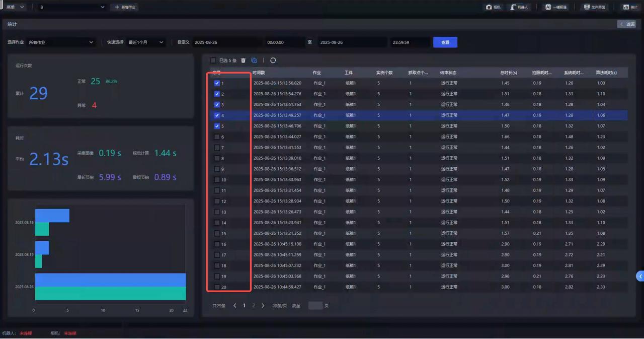Open the robot (机器人) panel
The image size is (644, 339).
pos(519,7)
